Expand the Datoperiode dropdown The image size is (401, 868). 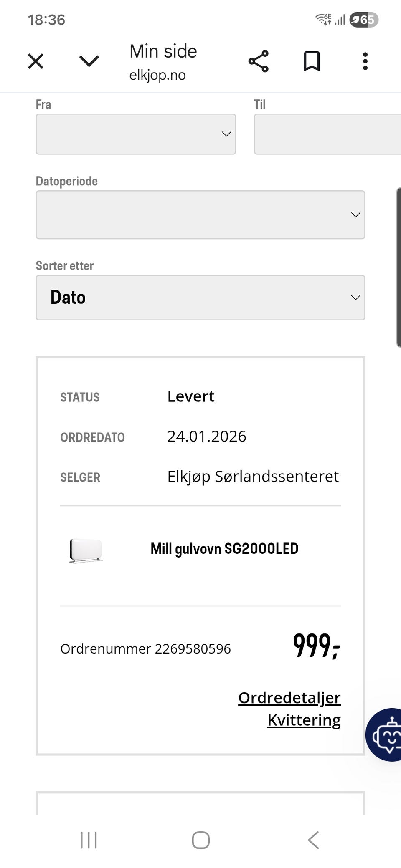tap(200, 214)
